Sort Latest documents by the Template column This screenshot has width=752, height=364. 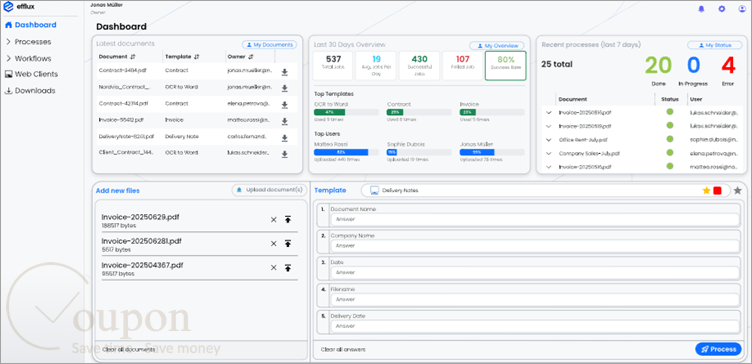pos(197,57)
